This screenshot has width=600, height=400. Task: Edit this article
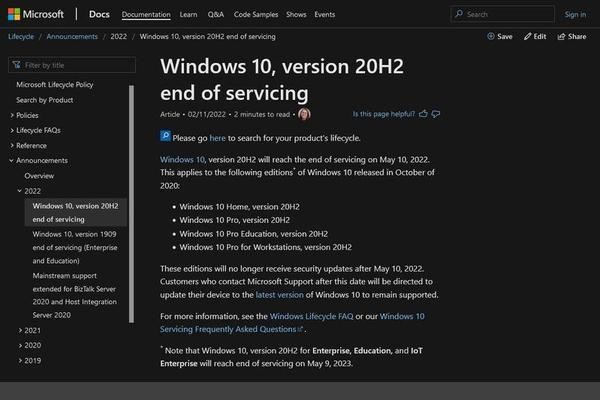click(x=535, y=36)
